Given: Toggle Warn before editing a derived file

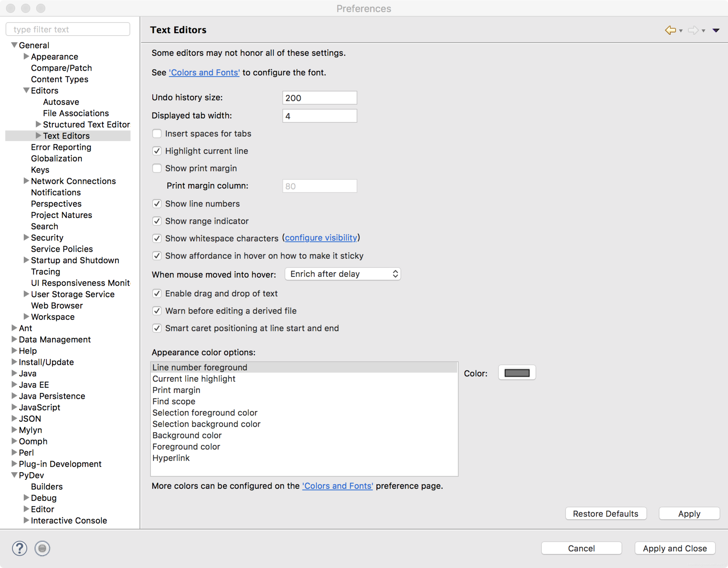Looking at the screenshot, I should pyautogui.click(x=157, y=311).
